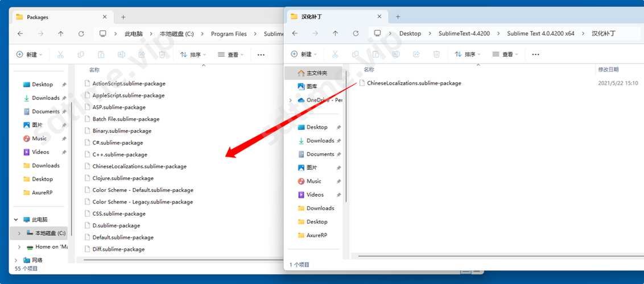Open 主文件夹 in 汉化补丁 sidebar
The height and width of the screenshot is (284, 644).
pyautogui.click(x=313, y=73)
